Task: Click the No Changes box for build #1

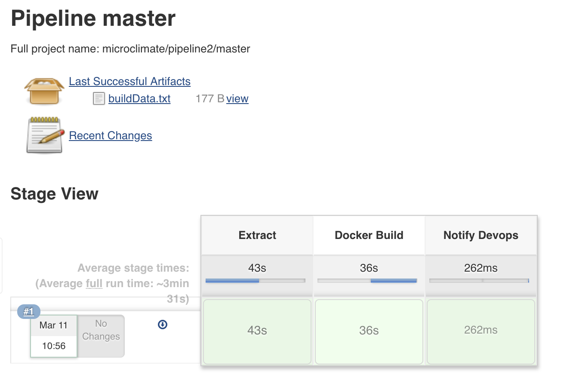Action: tap(101, 336)
